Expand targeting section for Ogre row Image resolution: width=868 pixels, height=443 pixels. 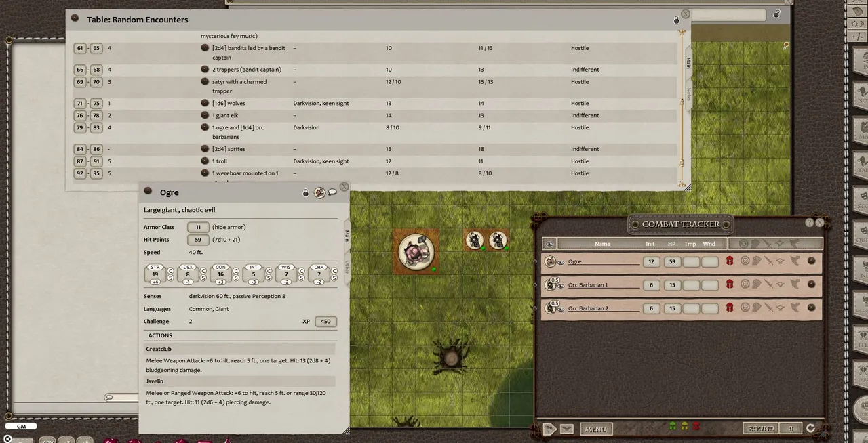point(745,261)
